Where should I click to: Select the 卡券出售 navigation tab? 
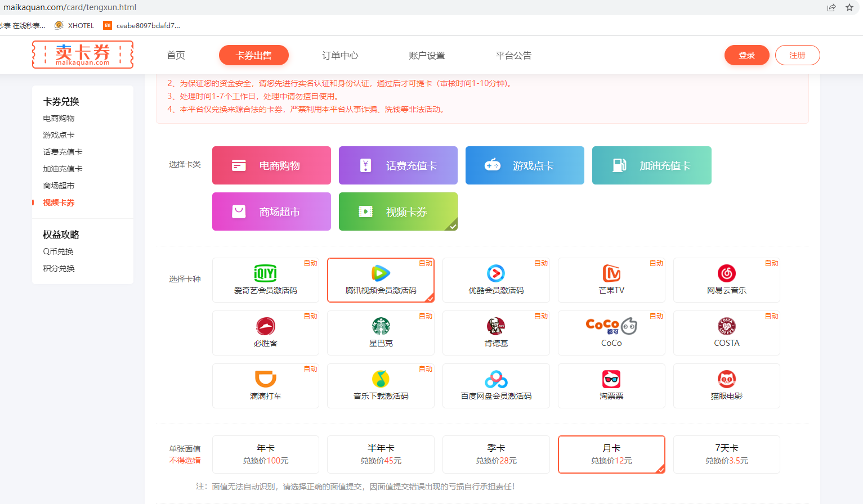254,55
